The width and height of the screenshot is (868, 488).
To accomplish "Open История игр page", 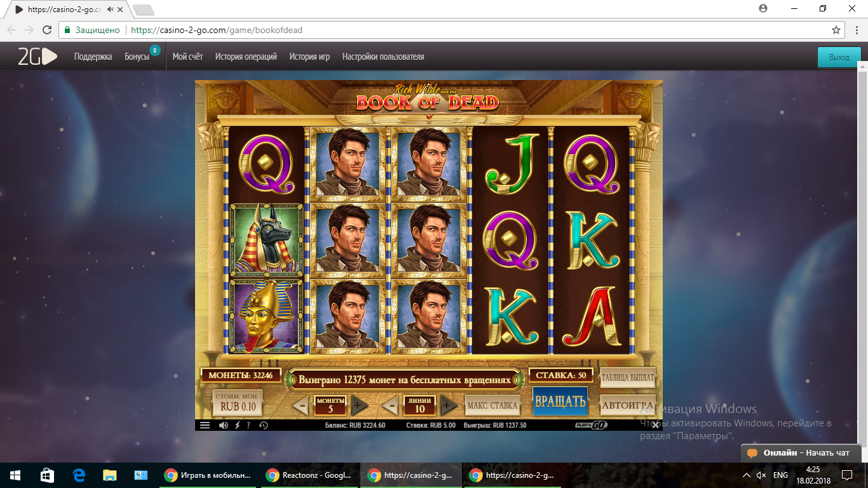I will tap(309, 57).
